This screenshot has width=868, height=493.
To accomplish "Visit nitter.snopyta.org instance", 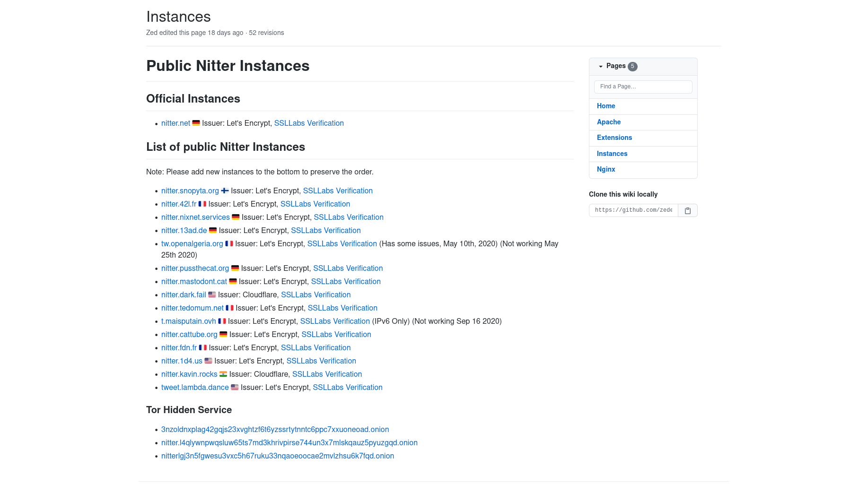I will 190,190.
